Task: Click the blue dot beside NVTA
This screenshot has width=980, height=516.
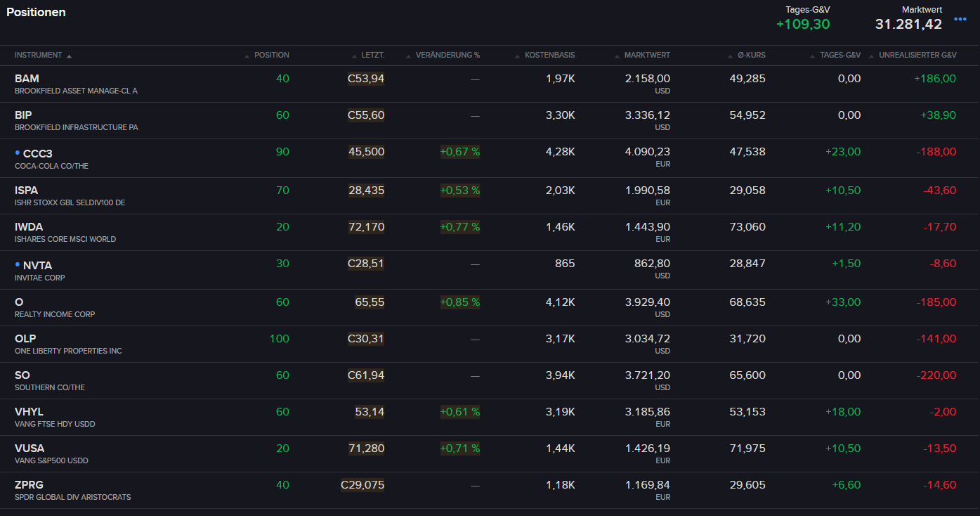Action: pyautogui.click(x=18, y=264)
